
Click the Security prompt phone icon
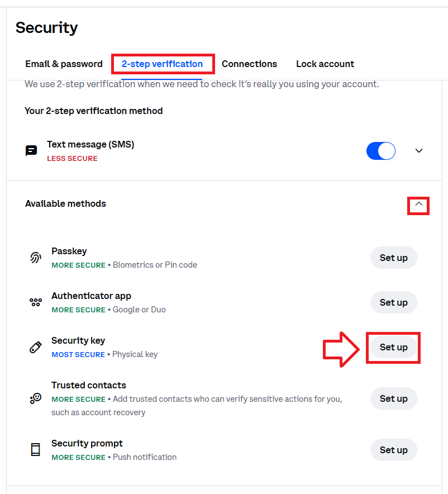click(x=36, y=450)
